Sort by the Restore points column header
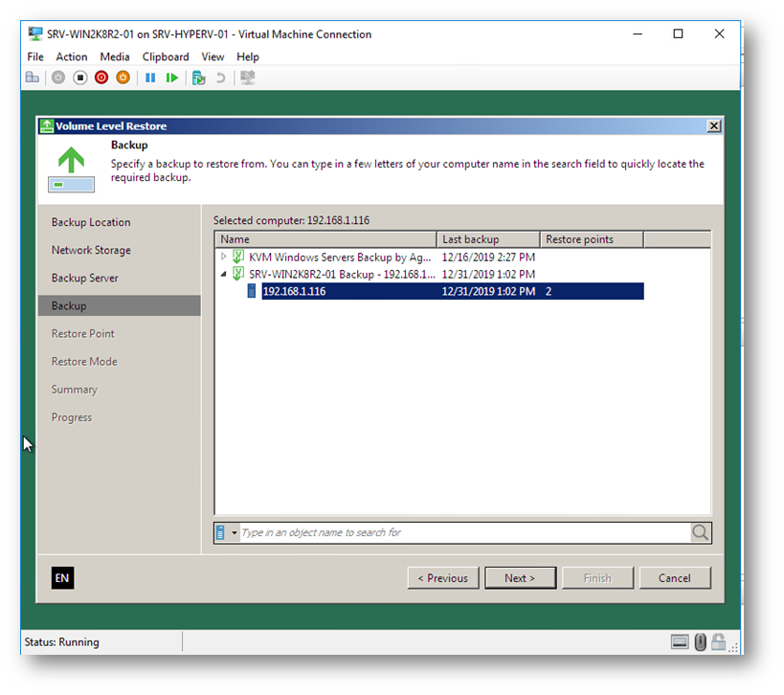 (x=592, y=239)
